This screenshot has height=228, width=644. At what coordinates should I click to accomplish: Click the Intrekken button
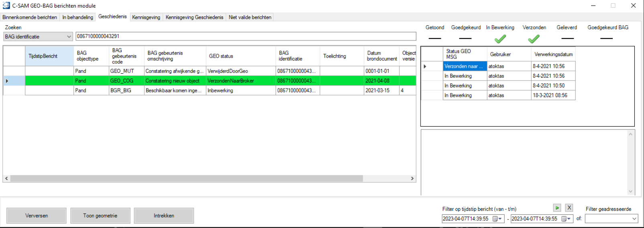(164, 216)
